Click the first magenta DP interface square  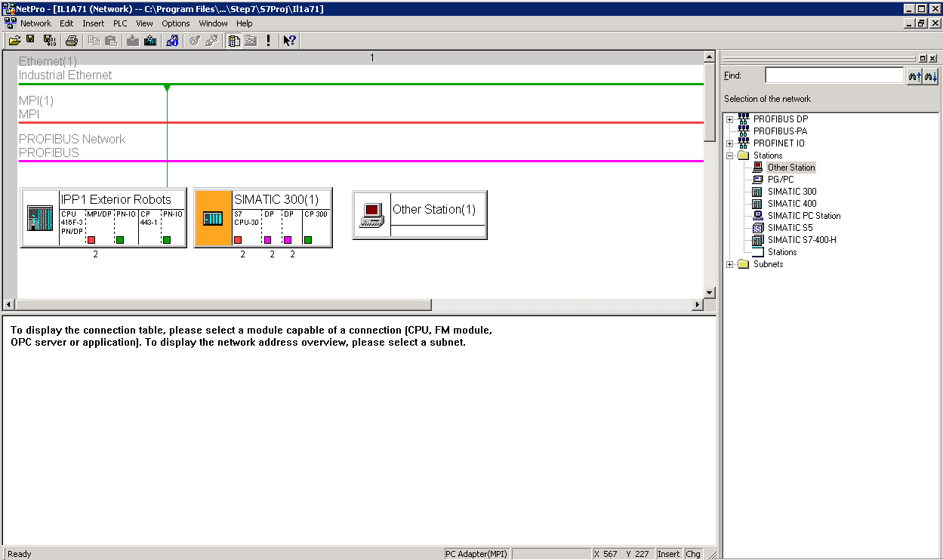268,240
